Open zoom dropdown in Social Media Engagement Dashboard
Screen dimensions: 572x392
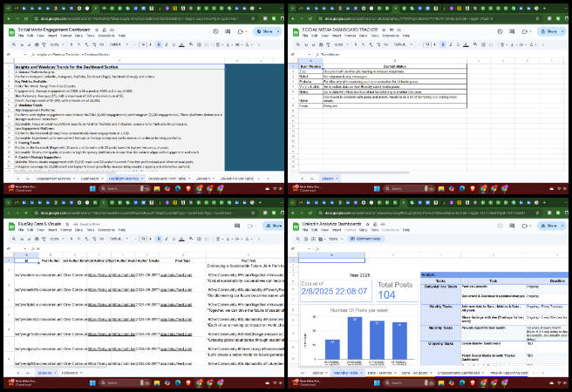[56, 44]
